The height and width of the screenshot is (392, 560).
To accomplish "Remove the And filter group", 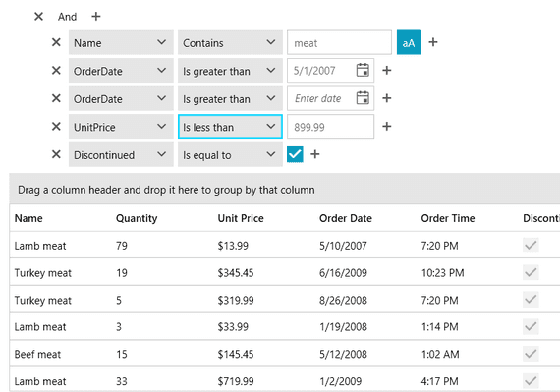I will (38, 17).
